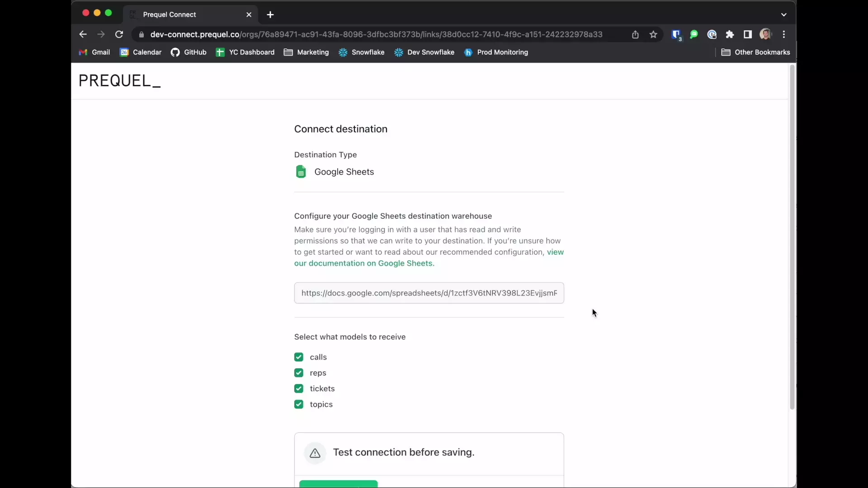The height and width of the screenshot is (488, 868).
Task: Go back using browser back arrow
Action: 83,34
